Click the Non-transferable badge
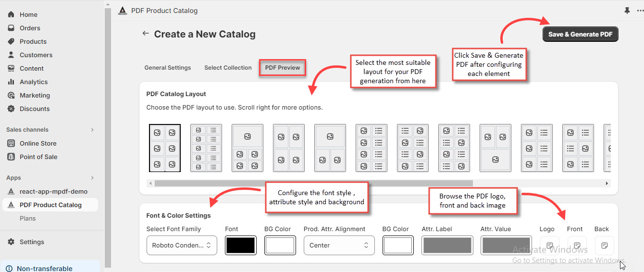This screenshot has width=644, height=272. coord(50,267)
